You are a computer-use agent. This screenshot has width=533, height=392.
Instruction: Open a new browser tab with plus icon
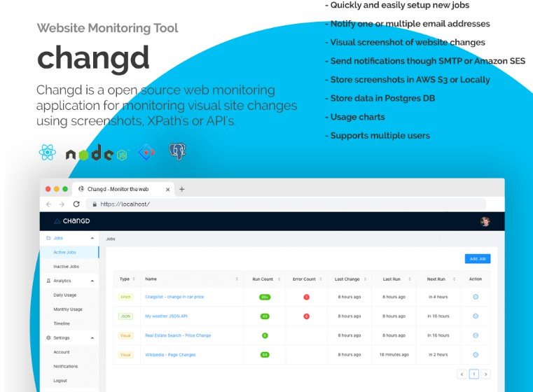point(182,189)
